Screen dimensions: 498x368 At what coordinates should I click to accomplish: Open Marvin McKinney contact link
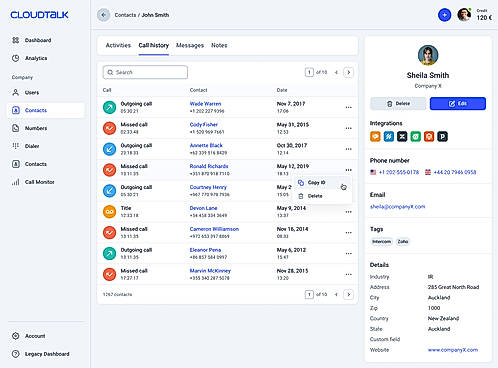point(210,271)
